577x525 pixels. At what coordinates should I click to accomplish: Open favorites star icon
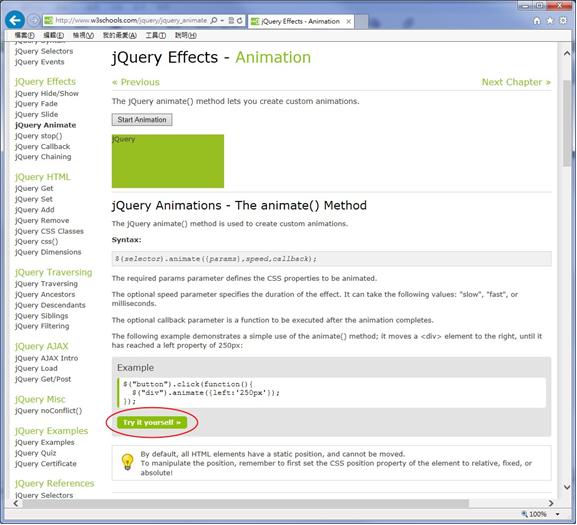550,21
